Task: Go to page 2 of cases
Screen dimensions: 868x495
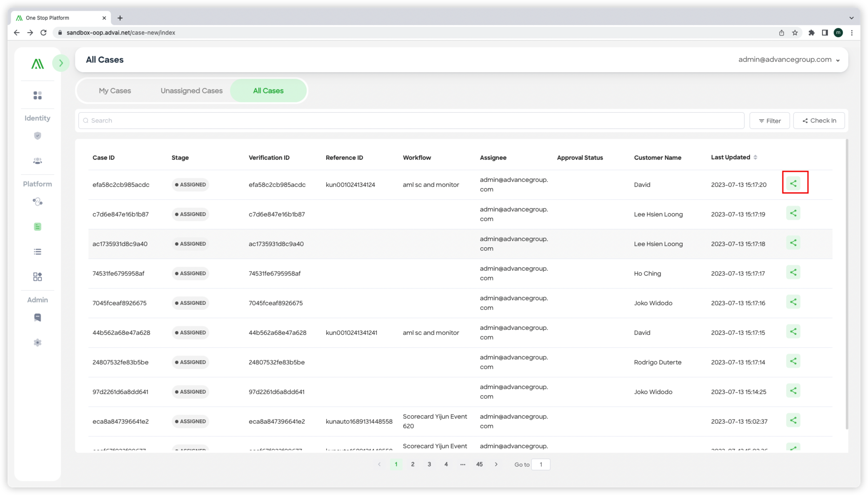Action: 413,464
